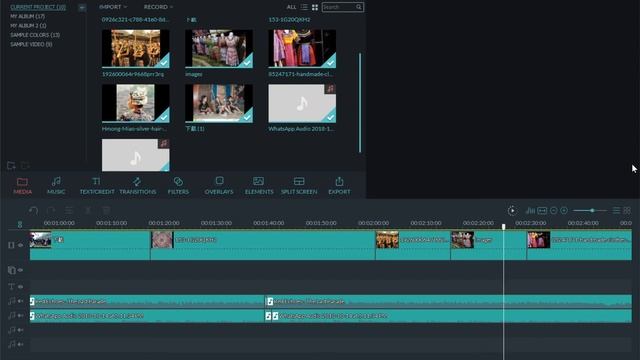Click the '0926c321-c788-4160-88' file name
Image resolution: width=640 pixels, height=360 pixels.
pos(135,20)
